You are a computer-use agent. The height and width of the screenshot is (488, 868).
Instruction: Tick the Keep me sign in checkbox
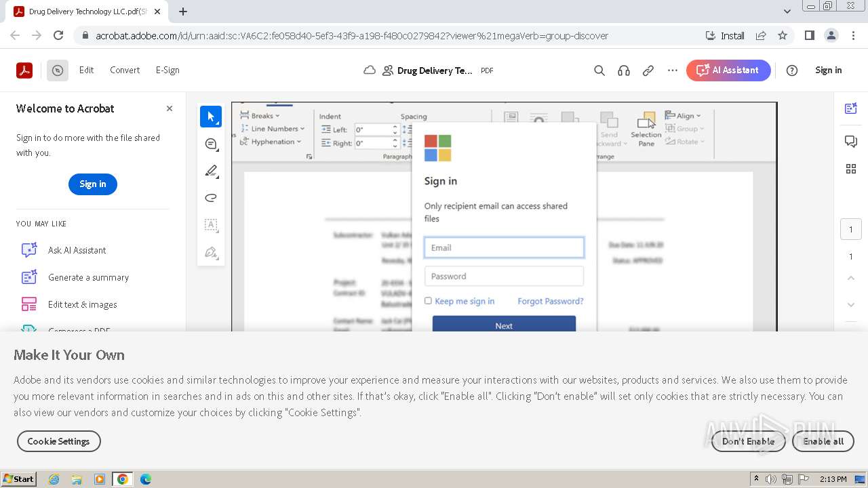[x=428, y=301]
